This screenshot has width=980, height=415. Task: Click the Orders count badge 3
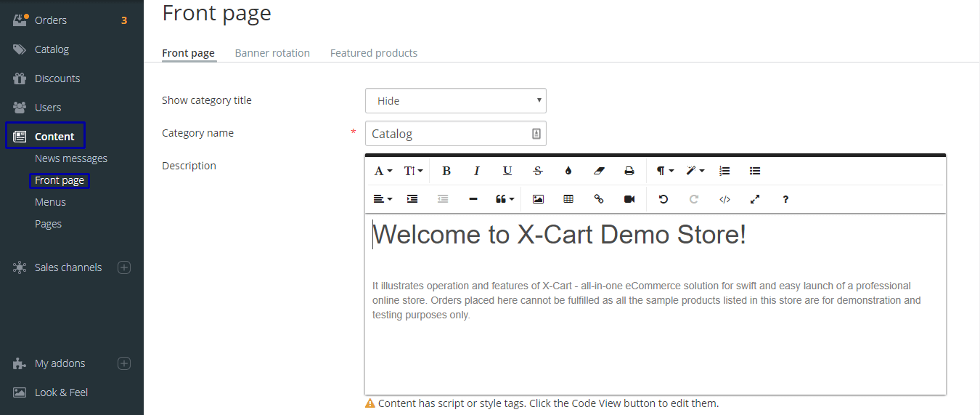pyautogui.click(x=124, y=20)
